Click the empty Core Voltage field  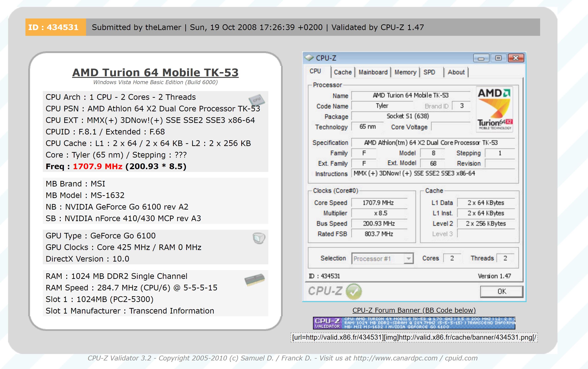[x=451, y=127]
